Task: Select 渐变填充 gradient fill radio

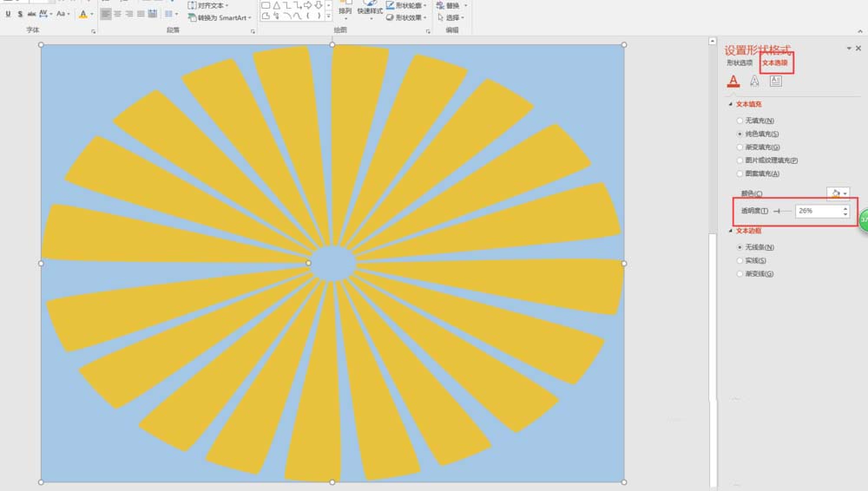Action: 740,147
